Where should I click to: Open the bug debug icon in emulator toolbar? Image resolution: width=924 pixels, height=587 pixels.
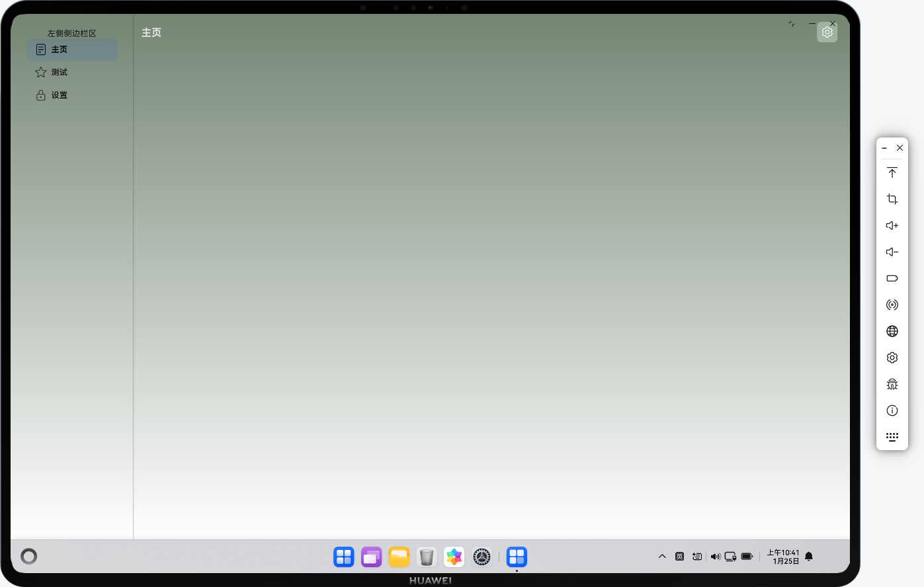pyautogui.click(x=892, y=384)
